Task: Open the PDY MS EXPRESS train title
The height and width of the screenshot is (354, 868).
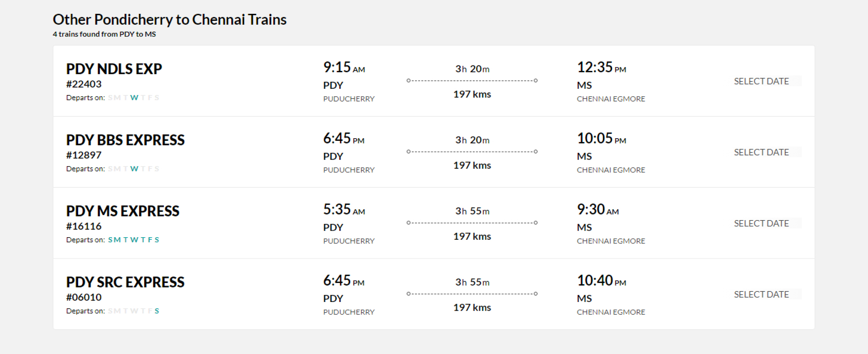Action: tap(123, 211)
